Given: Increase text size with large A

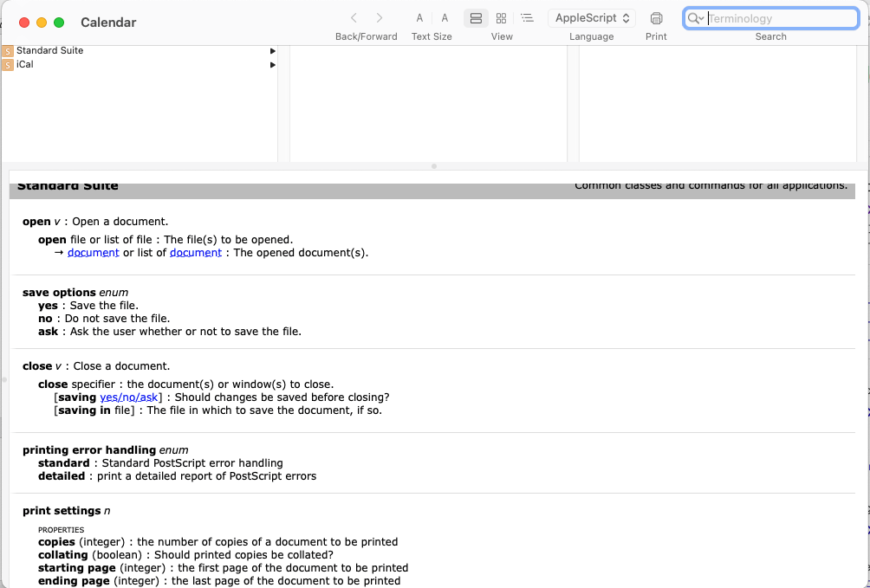Looking at the screenshot, I should [x=445, y=18].
